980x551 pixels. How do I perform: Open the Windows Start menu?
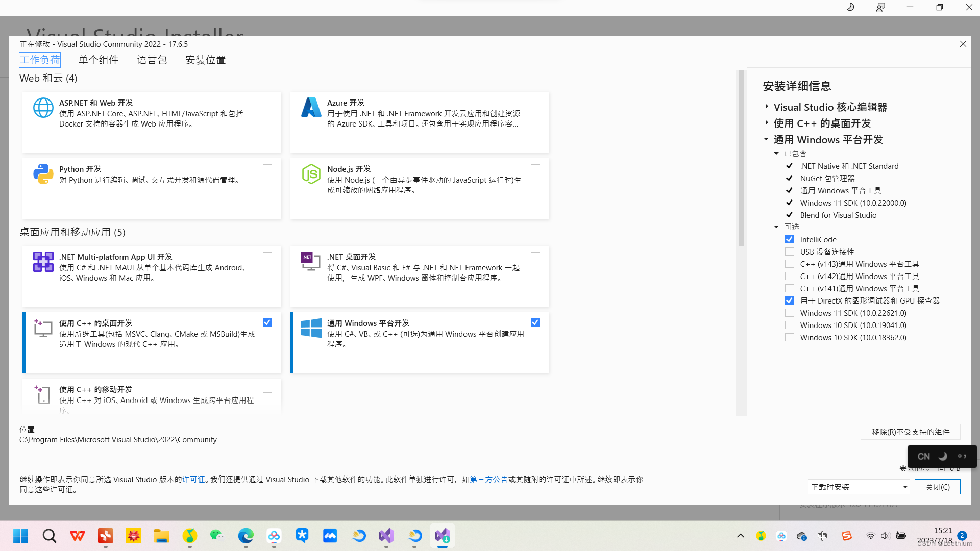pyautogui.click(x=21, y=536)
